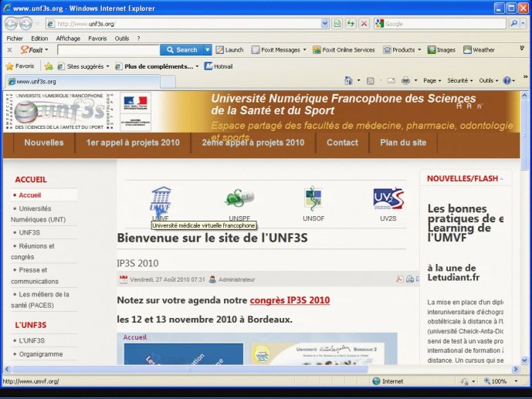532x399 pixels.
Task: Open the Sites suggérés dropdown
Action: [83, 66]
